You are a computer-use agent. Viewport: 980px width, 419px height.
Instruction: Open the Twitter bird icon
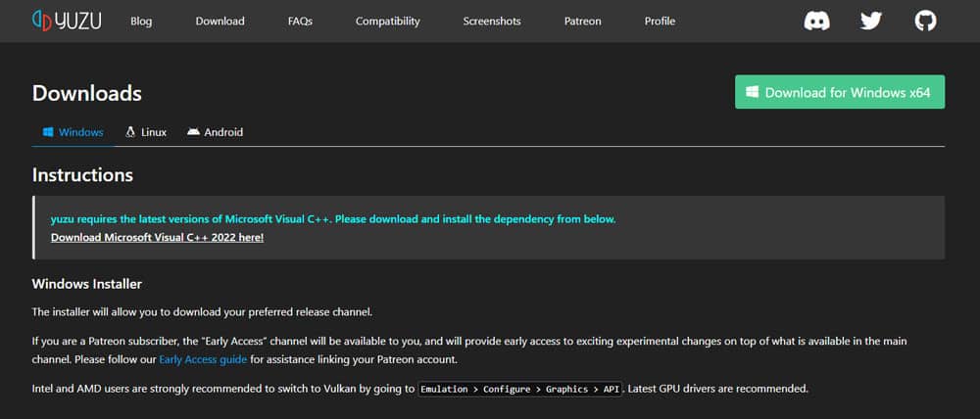(871, 21)
